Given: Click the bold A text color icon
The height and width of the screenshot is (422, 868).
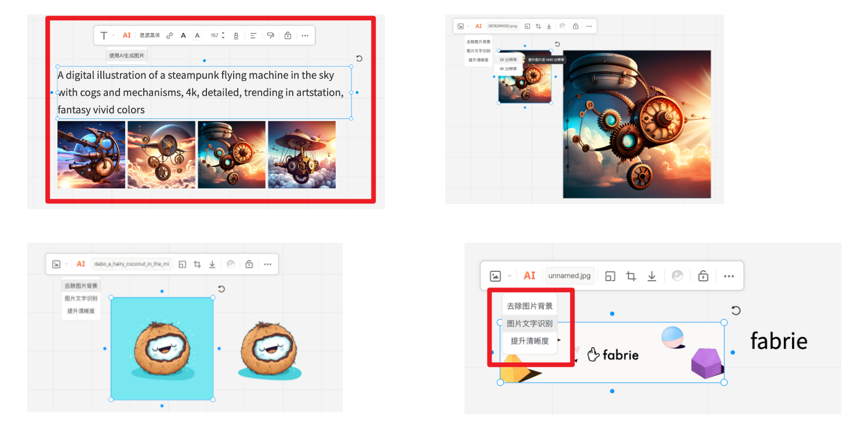Looking at the screenshot, I should click(183, 35).
